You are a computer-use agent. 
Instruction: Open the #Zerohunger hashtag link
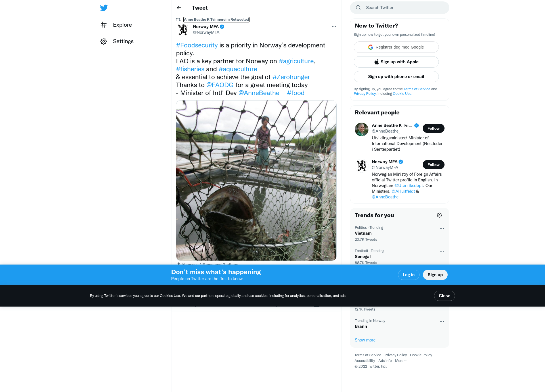coord(291,77)
